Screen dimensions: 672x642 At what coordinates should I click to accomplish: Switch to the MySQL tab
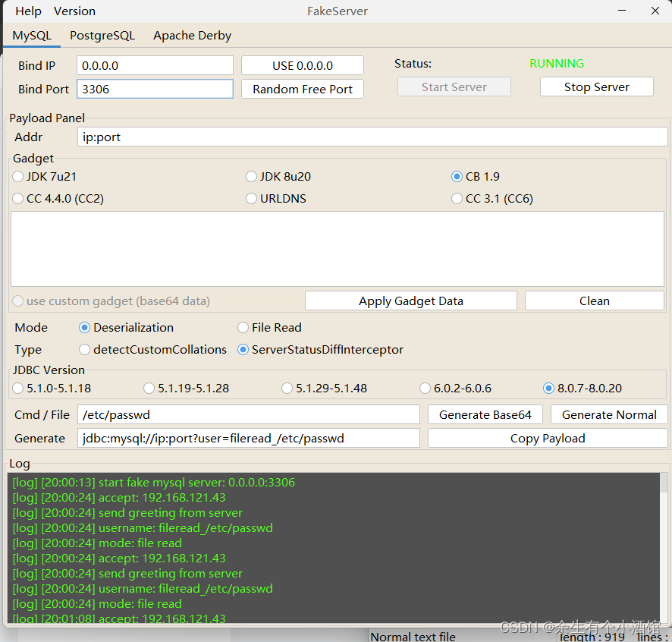click(x=32, y=36)
